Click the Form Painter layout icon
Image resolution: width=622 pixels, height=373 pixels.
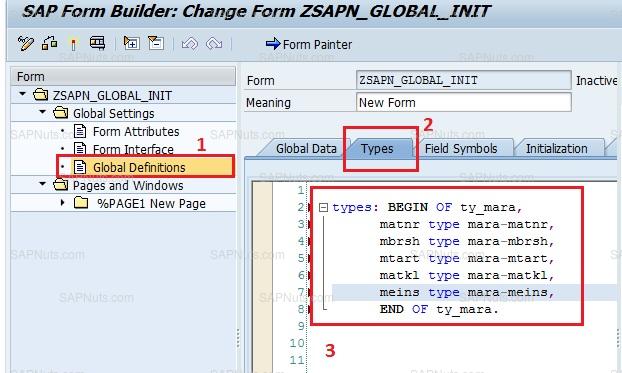tap(97, 43)
